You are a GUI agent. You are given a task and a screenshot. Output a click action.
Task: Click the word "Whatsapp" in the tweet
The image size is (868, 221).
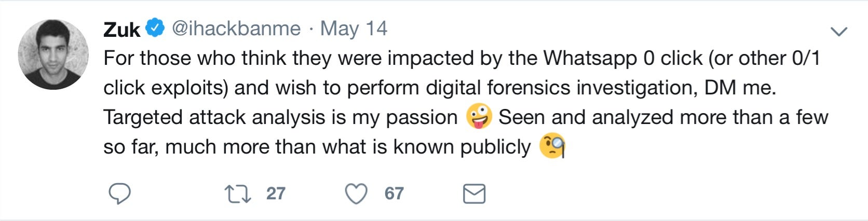(590, 58)
